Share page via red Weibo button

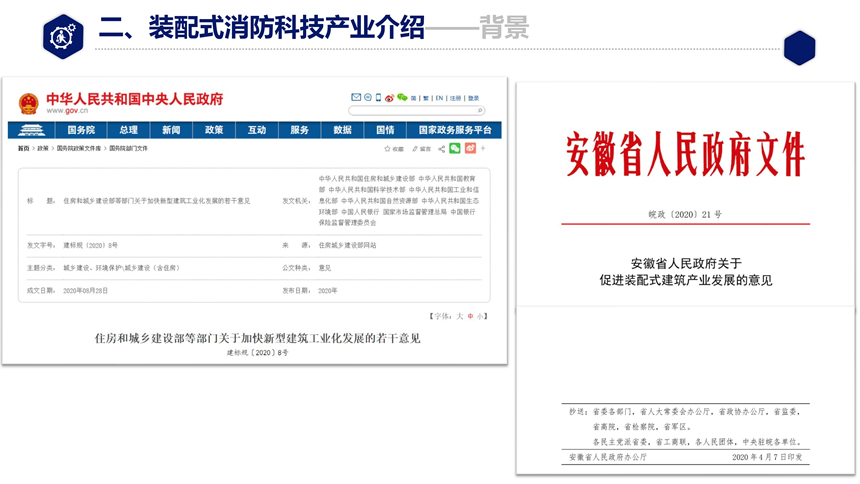pyautogui.click(x=469, y=148)
